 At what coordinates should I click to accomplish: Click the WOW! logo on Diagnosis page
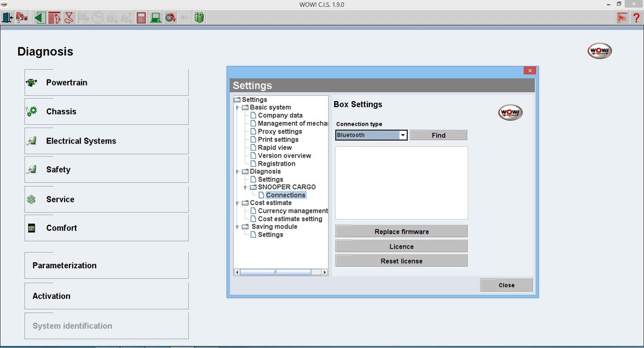[x=600, y=51]
